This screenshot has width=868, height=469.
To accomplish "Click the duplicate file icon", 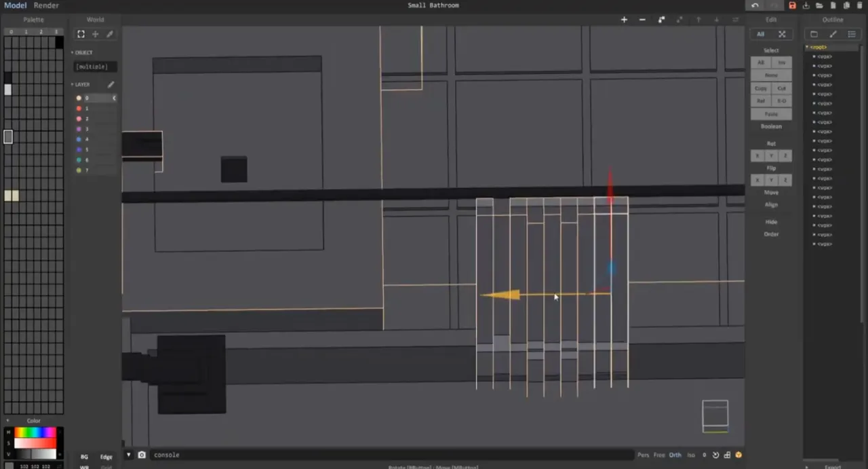I will [846, 5].
